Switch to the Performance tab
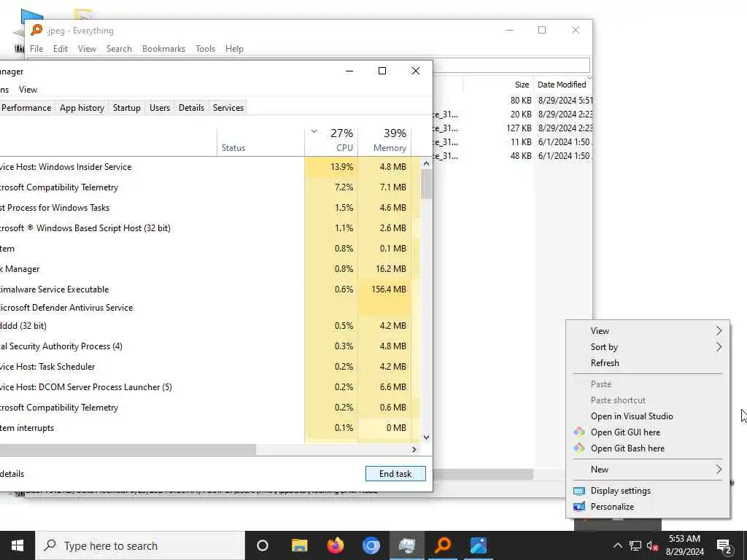Viewport: 747px width, 560px height. (x=26, y=108)
